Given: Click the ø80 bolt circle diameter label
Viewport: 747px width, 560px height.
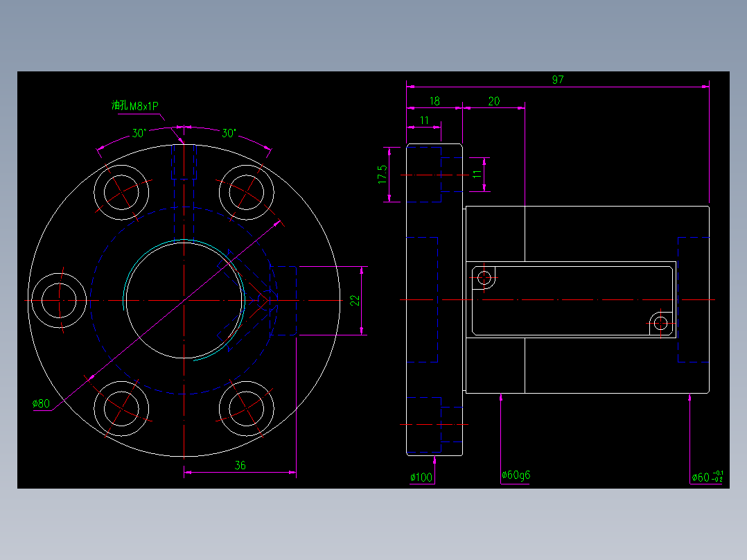Looking at the screenshot, I should pos(41,403).
